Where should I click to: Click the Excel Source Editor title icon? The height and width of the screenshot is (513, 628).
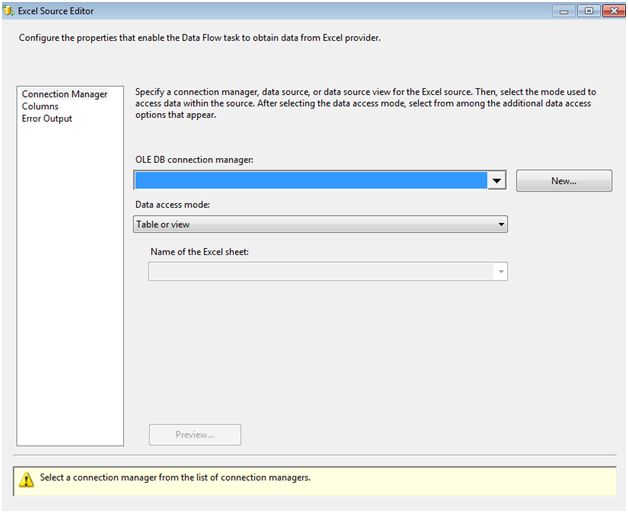click(8, 11)
